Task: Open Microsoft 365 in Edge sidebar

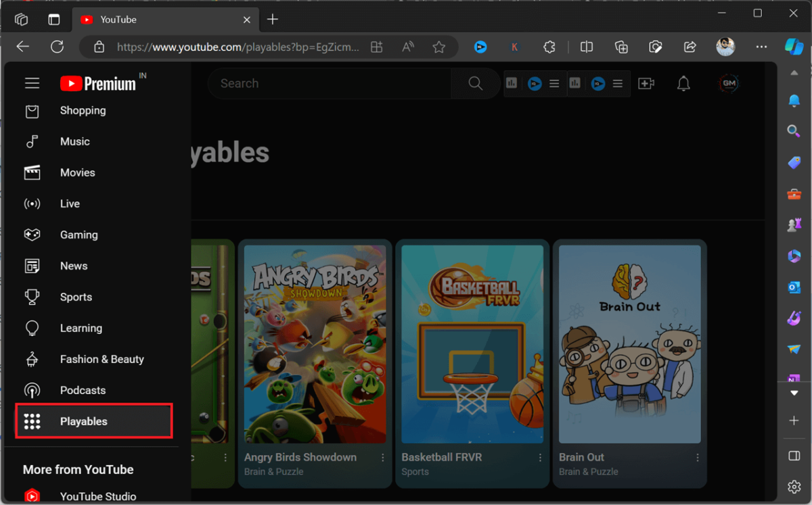Action: coord(794,256)
